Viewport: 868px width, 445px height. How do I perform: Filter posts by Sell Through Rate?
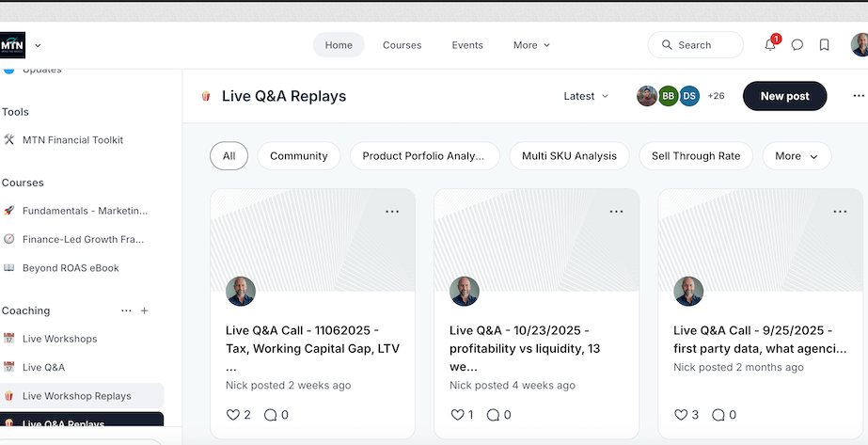696,156
